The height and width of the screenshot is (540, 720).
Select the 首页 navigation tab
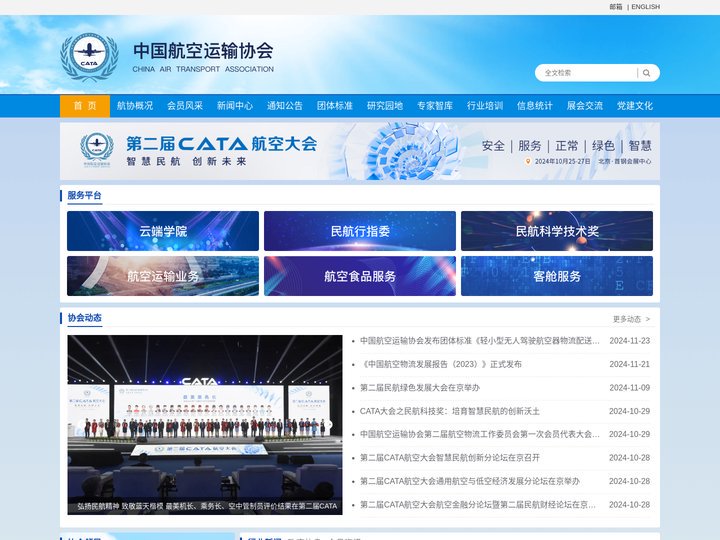85,106
